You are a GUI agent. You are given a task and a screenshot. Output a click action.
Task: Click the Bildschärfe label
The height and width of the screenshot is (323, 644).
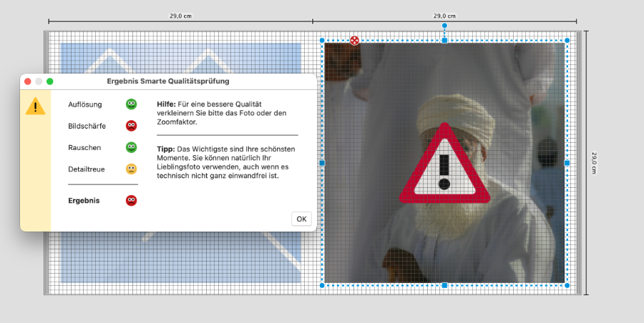(x=87, y=126)
